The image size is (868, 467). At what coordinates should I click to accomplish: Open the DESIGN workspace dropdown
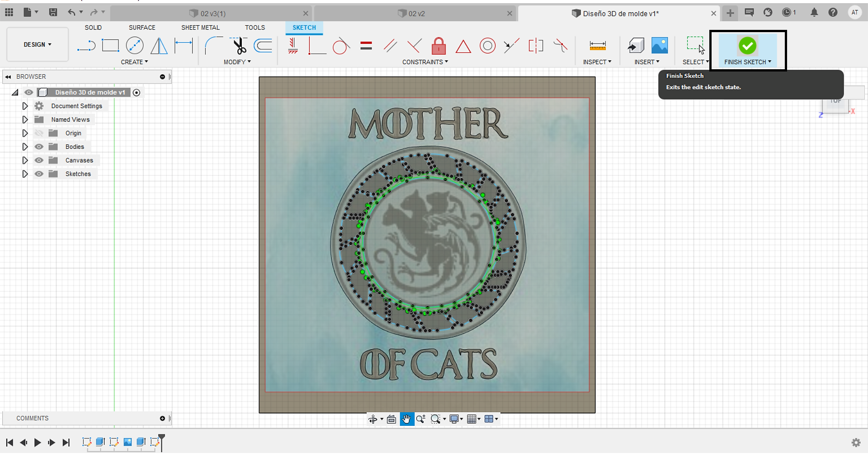click(38, 44)
